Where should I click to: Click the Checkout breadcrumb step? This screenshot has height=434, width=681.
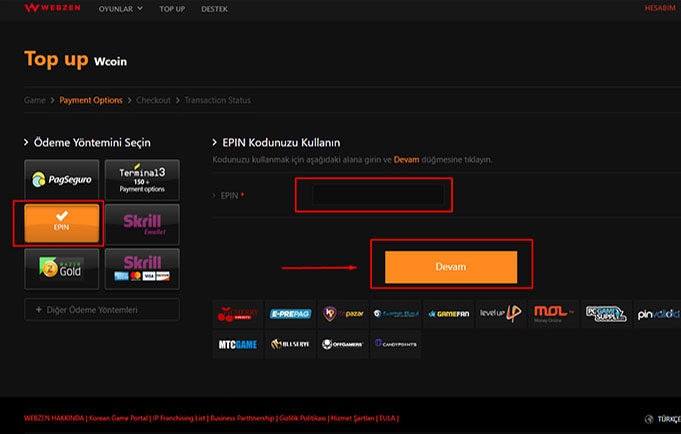coord(153,100)
